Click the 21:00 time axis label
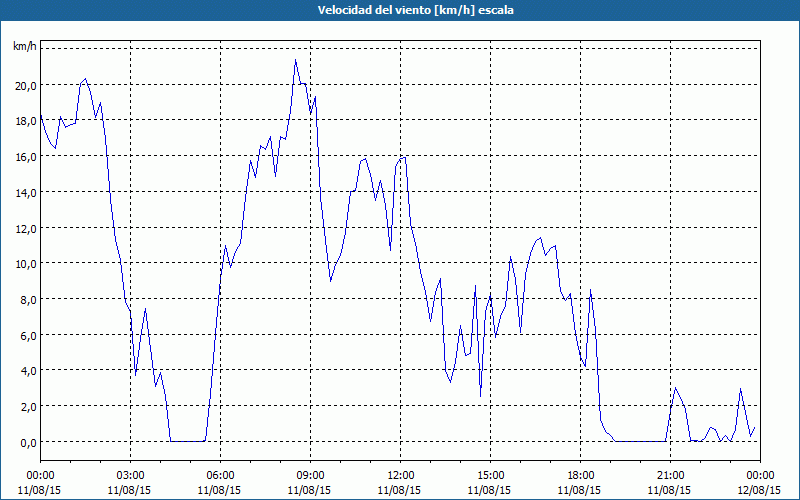 [x=669, y=476]
